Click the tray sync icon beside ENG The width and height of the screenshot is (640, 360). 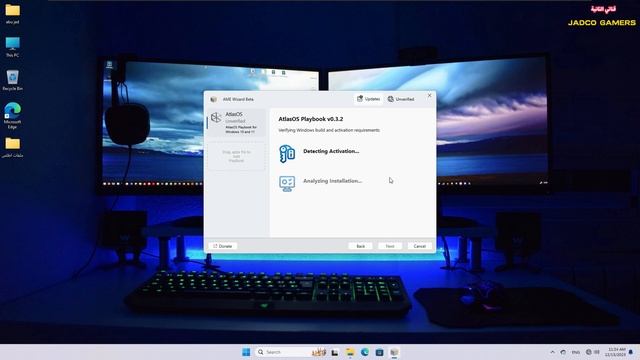[563, 352]
